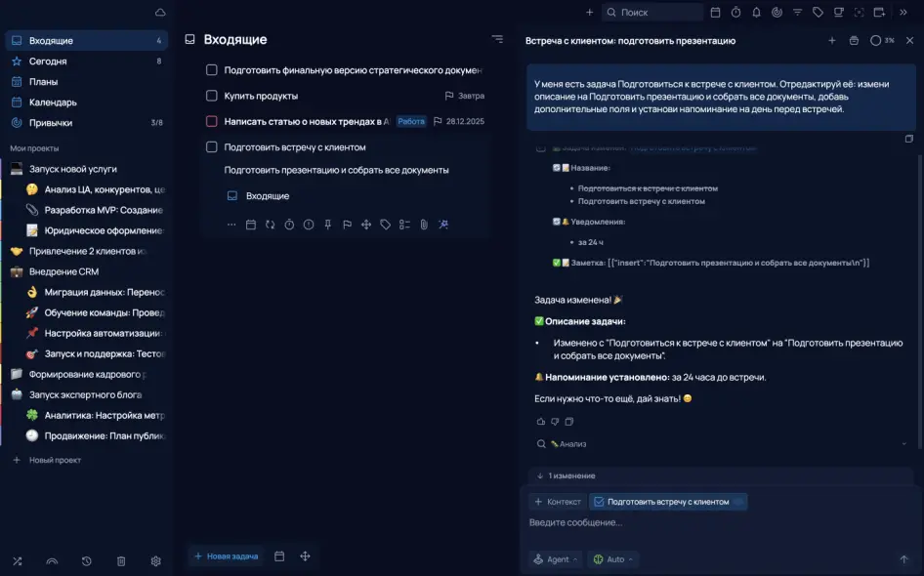Mark the red-bordered "Написать статью" task complete

(x=212, y=121)
